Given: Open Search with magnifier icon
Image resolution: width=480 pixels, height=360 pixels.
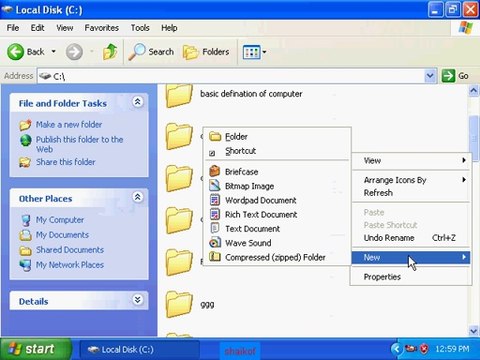Looking at the screenshot, I should click(x=151, y=52).
